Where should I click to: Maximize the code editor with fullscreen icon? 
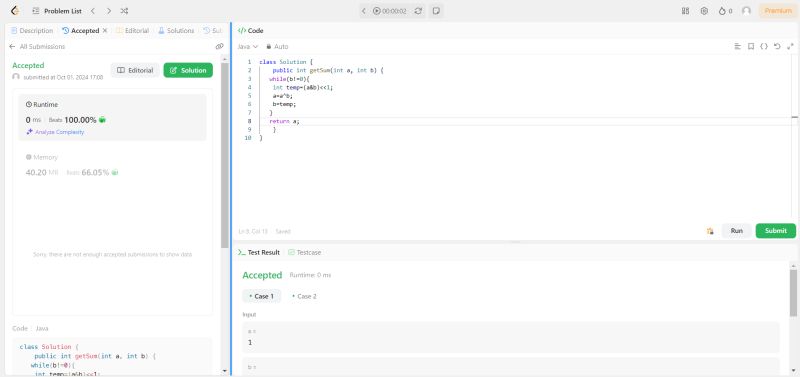pos(790,46)
